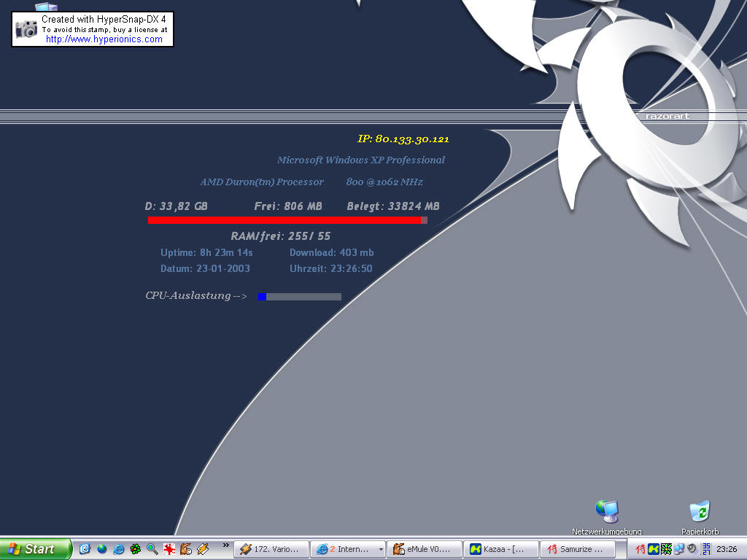Open the magnifier search quick launch icon
This screenshot has width=747, height=560.
coord(152,549)
